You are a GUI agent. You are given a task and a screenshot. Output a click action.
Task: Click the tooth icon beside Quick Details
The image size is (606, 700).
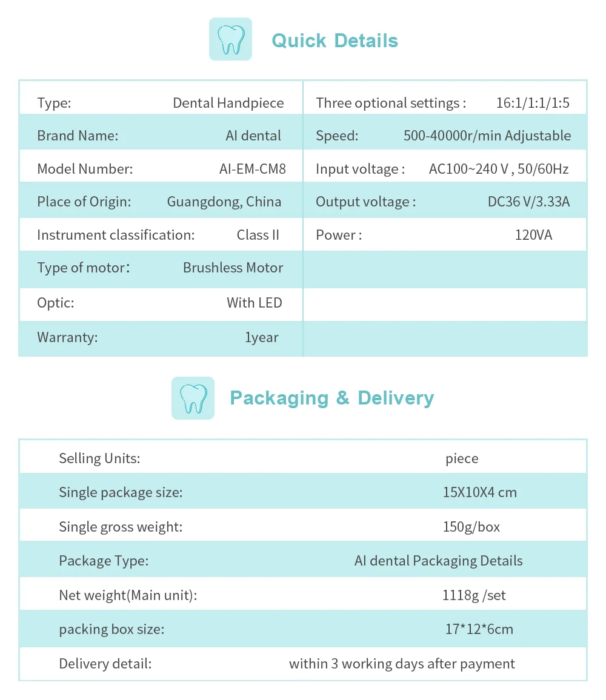(x=230, y=39)
